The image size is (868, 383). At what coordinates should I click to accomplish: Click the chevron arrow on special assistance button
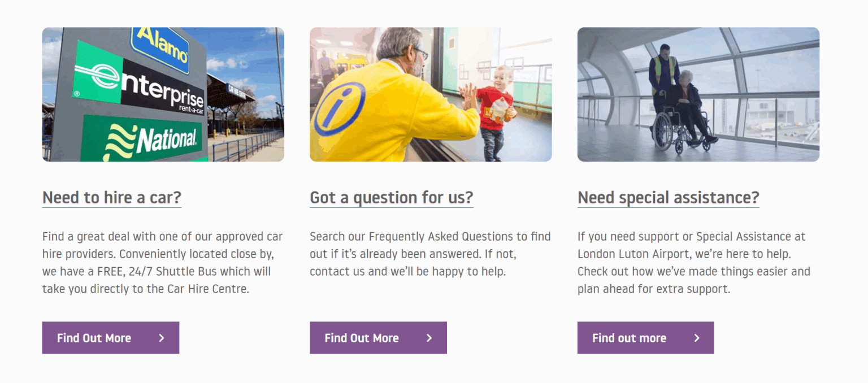(697, 338)
